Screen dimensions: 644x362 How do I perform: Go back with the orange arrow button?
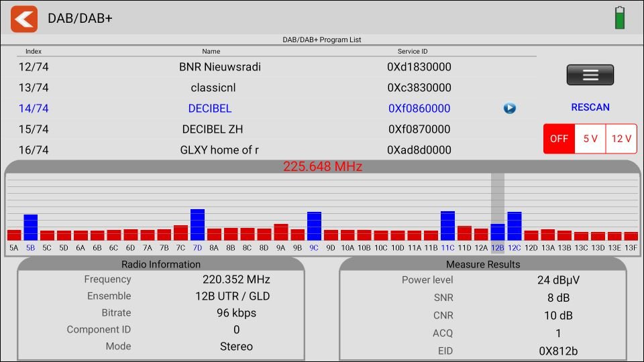(24, 19)
